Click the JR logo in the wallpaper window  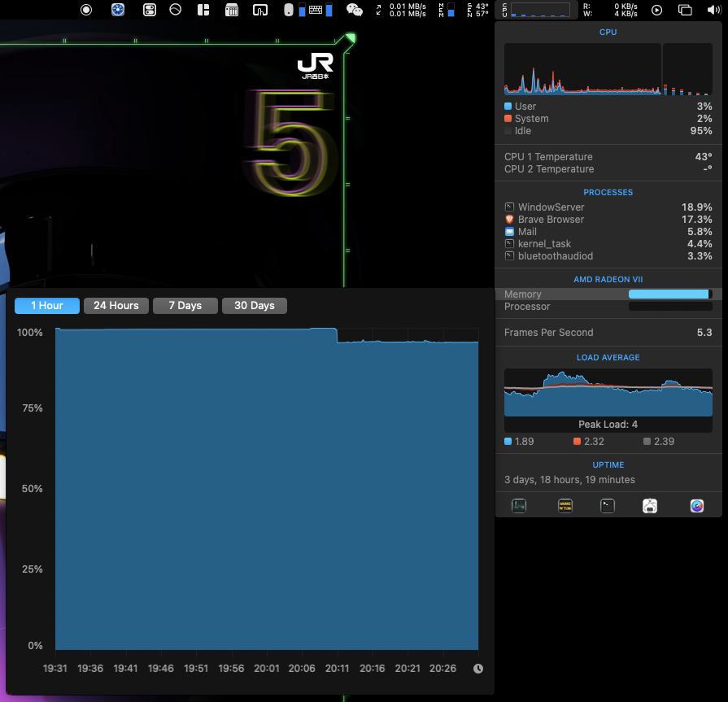[316, 65]
